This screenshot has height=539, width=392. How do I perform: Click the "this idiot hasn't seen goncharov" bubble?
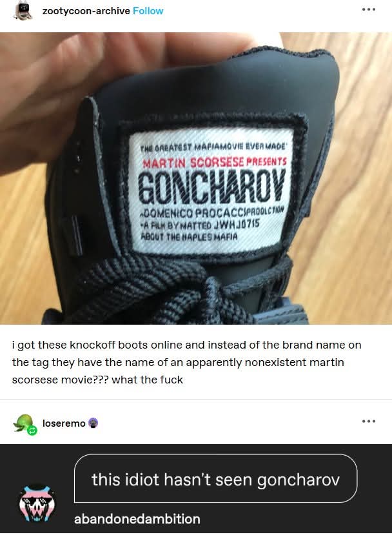[215, 478]
